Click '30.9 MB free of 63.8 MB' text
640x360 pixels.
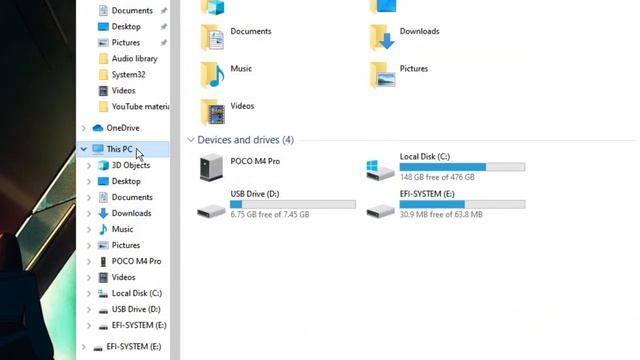[x=441, y=214]
